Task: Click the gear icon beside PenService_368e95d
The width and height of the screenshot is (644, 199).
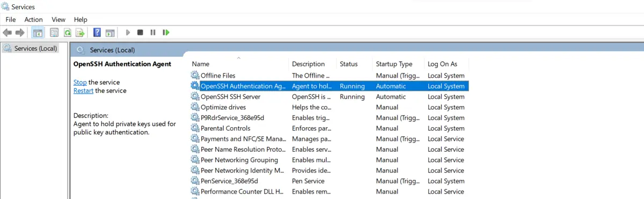Action: coord(195,181)
